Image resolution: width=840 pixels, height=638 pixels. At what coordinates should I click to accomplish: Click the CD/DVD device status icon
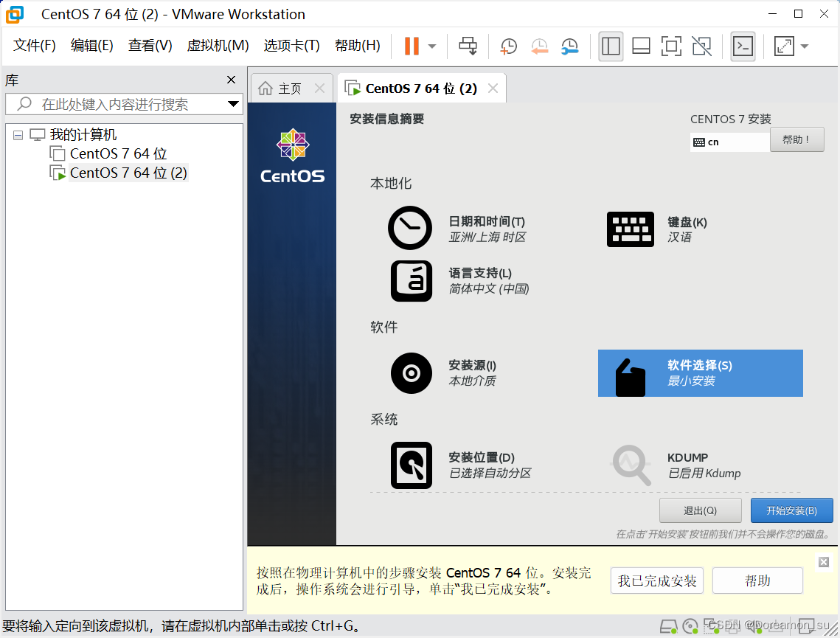[x=690, y=625]
